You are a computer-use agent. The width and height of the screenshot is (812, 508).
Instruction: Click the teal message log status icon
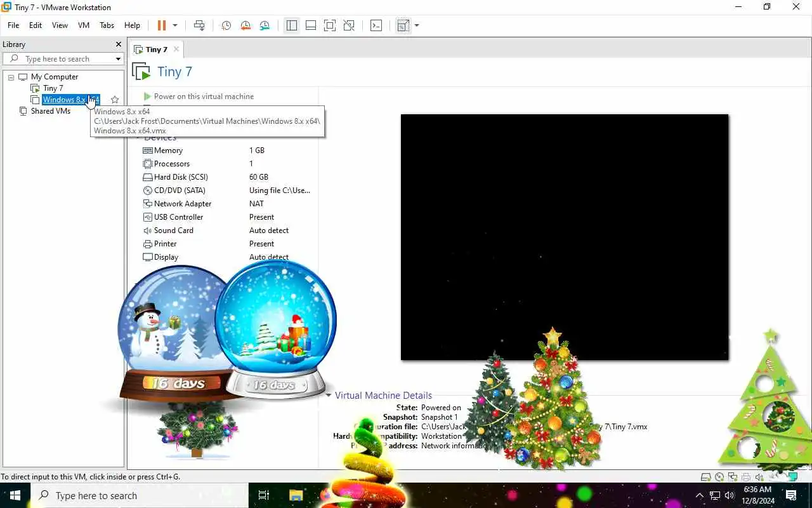[x=793, y=476]
